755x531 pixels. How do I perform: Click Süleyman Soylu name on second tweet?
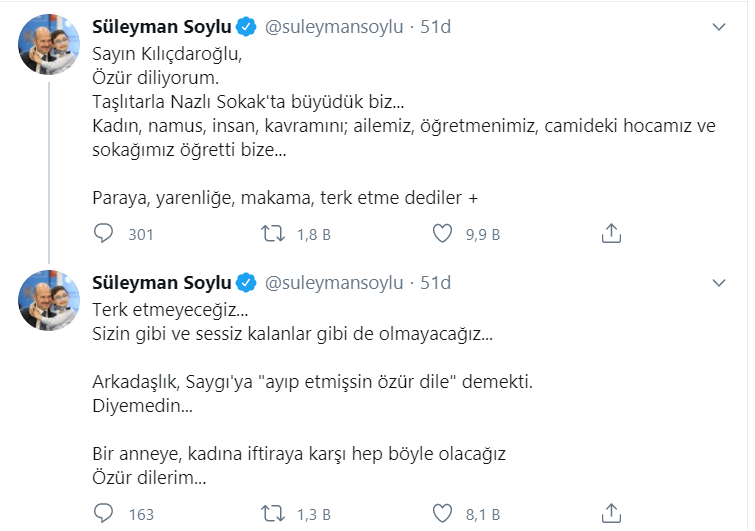click(161, 281)
